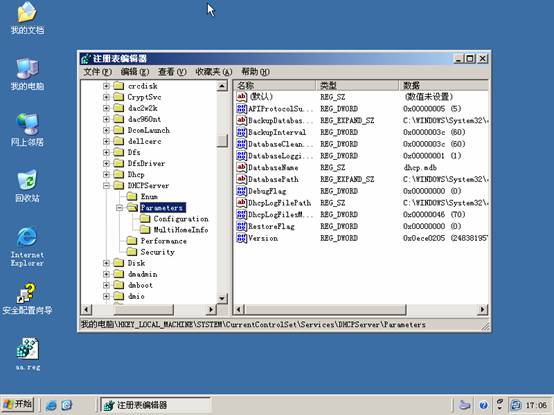Click the BackupInterval DWORD value icon
Screen dimensions: 554x415
(241, 132)
